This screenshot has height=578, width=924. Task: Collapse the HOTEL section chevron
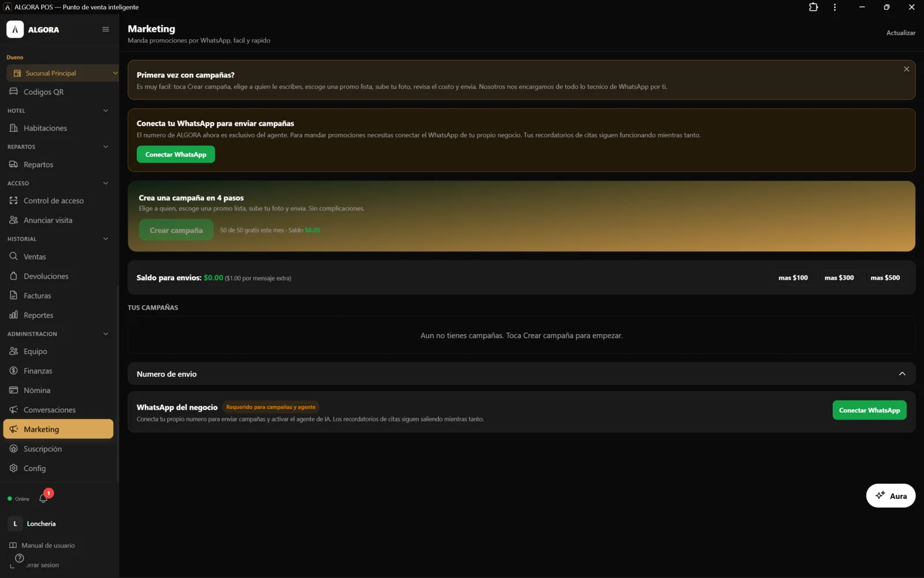tap(106, 110)
